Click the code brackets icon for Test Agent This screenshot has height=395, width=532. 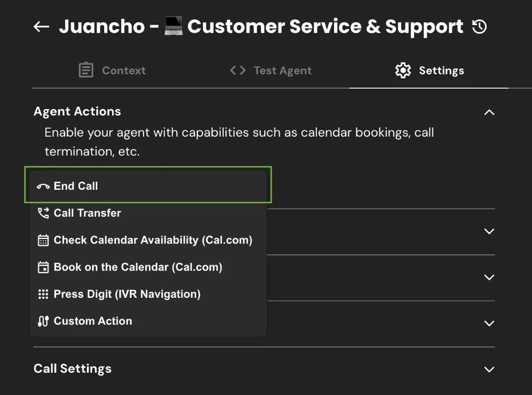pyautogui.click(x=237, y=70)
